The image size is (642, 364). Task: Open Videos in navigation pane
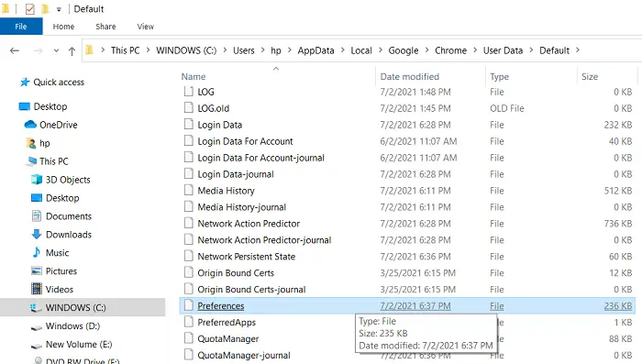click(60, 290)
